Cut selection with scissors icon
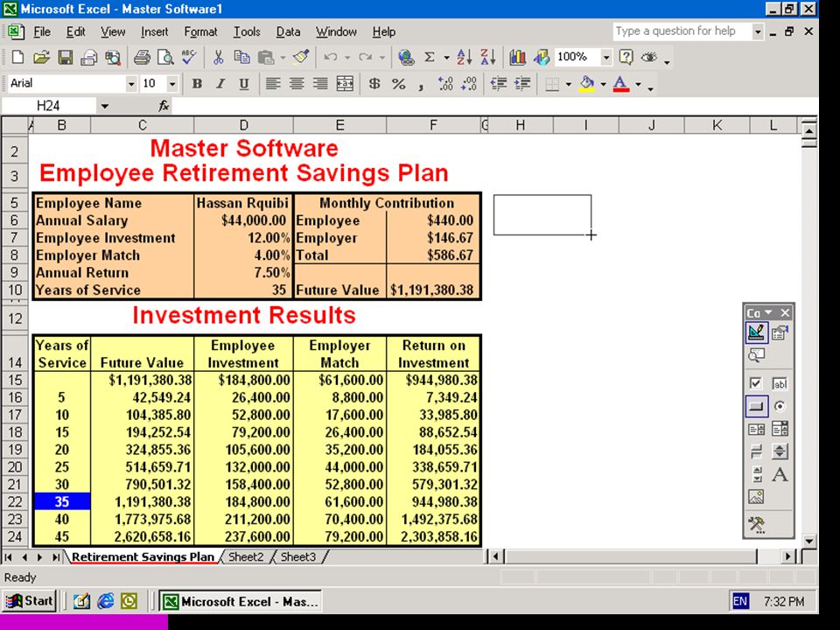Image resolution: width=840 pixels, height=630 pixels. click(x=218, y=57)
